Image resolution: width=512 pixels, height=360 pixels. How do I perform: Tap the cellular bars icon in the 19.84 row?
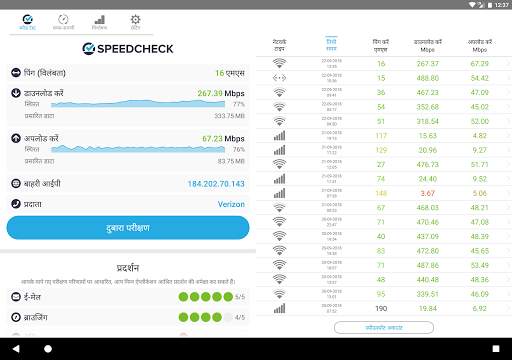[x=279, y=308]
